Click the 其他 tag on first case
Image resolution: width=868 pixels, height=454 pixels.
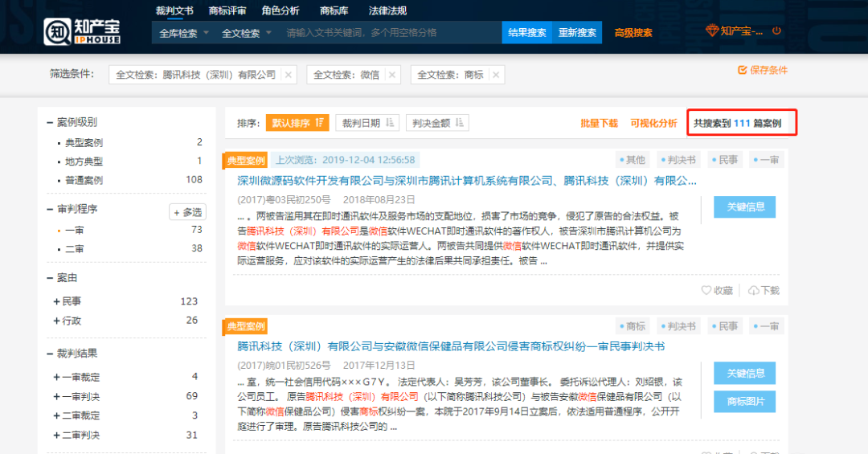633,160
